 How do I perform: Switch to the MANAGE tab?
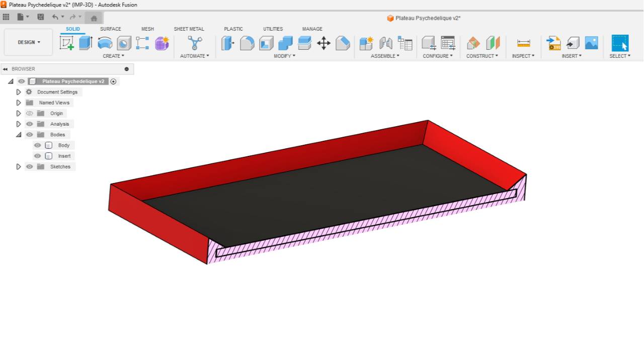point(312,29)
